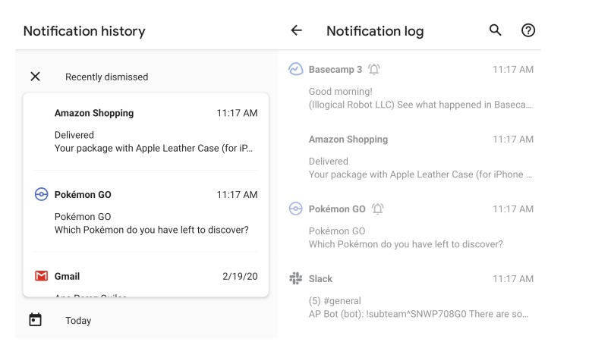Click the Basecamp 3 app icon
Screen dimensions: 592x364
click(x=296, y=70)
